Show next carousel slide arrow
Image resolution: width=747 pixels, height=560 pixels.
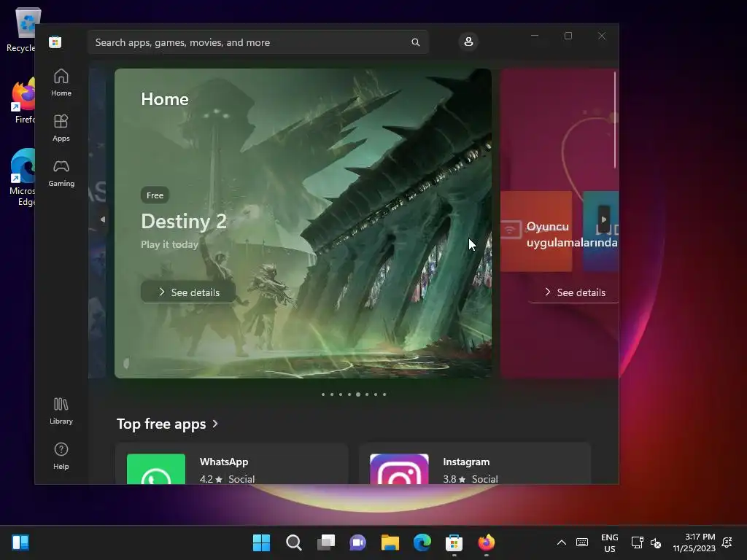click(x=603, y=219)
